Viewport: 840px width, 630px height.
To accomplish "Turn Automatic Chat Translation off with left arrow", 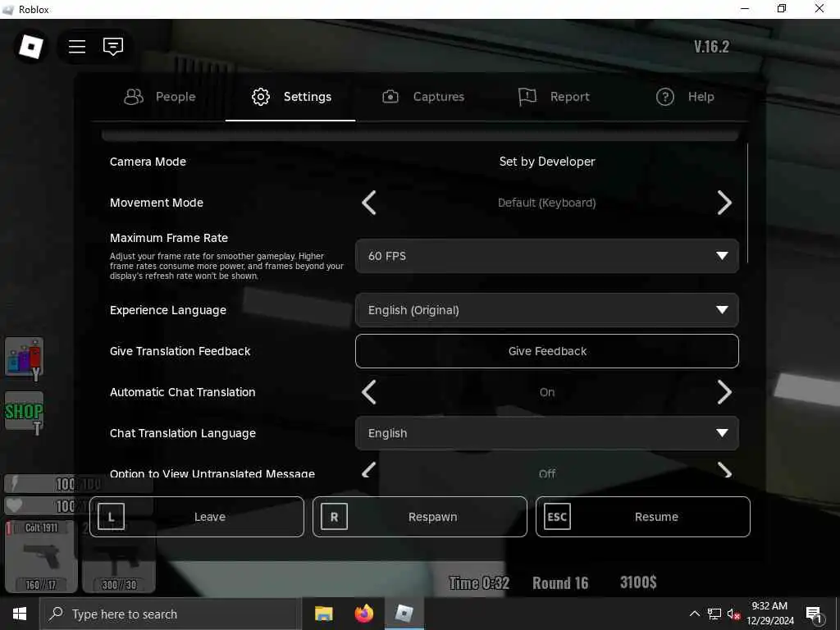I will [x=369, y=392].
